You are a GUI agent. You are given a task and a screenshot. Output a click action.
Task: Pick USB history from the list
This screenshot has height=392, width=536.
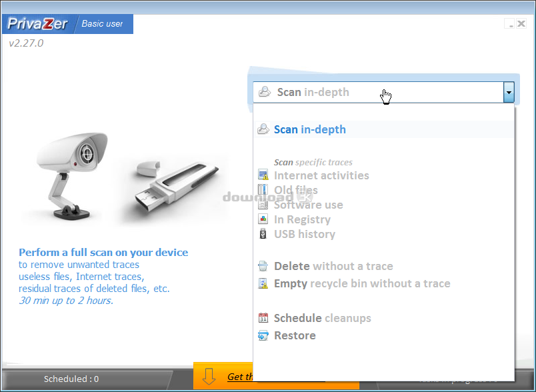coord(305,234)
